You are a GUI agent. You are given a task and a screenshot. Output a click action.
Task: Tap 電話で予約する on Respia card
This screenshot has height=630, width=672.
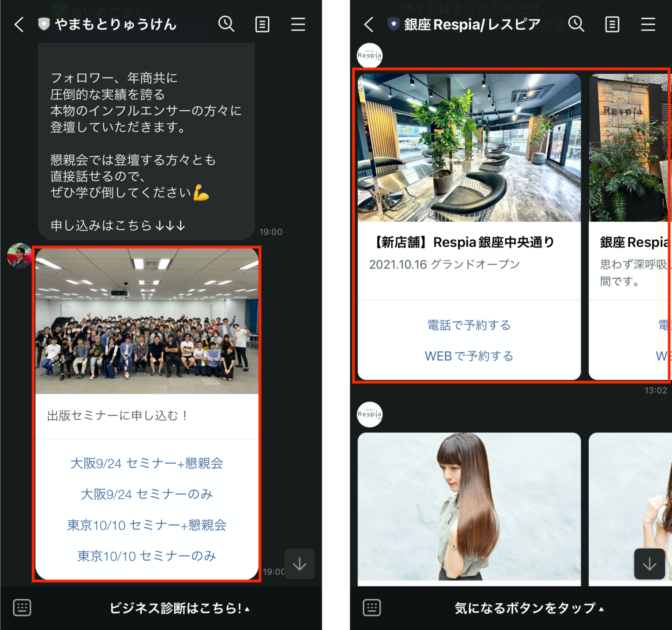tap(469, 325)
